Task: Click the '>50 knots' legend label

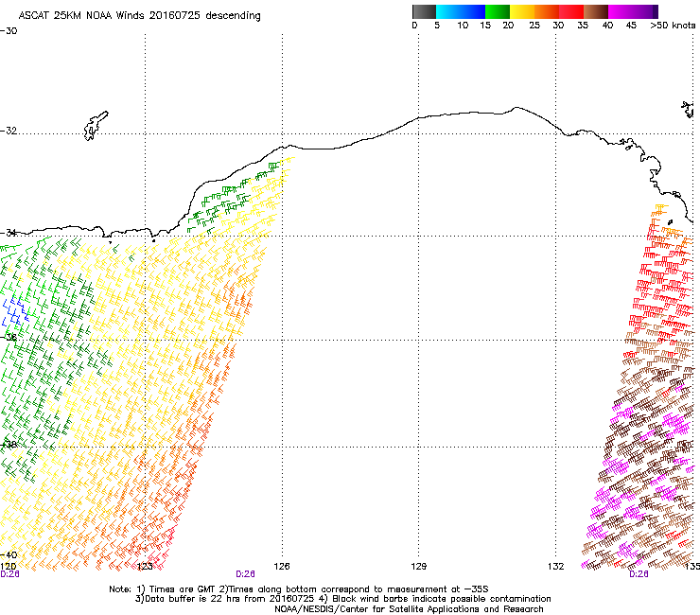Action: 673,26
